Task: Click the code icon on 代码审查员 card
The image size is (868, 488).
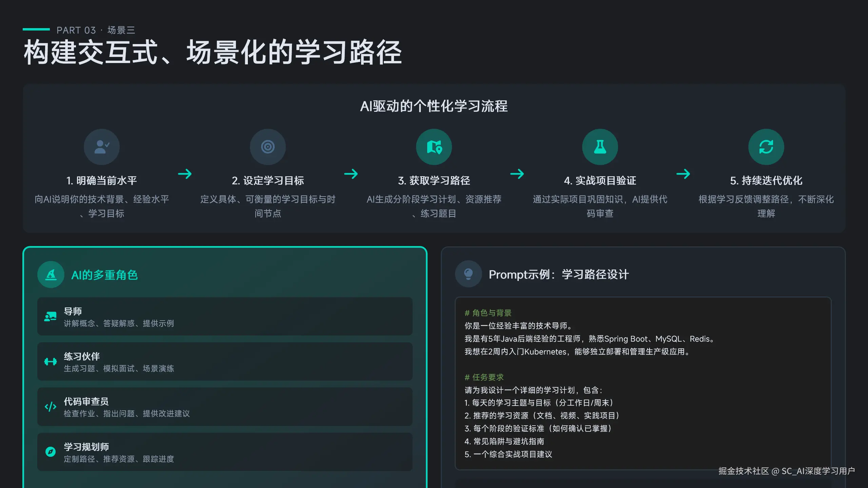Action: click(x=50, y=407)
